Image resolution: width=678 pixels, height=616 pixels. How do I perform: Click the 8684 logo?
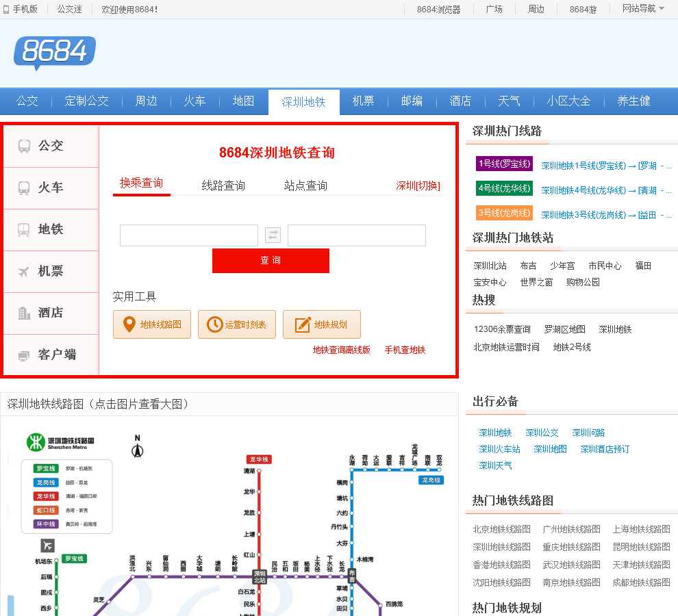(55, 53)
